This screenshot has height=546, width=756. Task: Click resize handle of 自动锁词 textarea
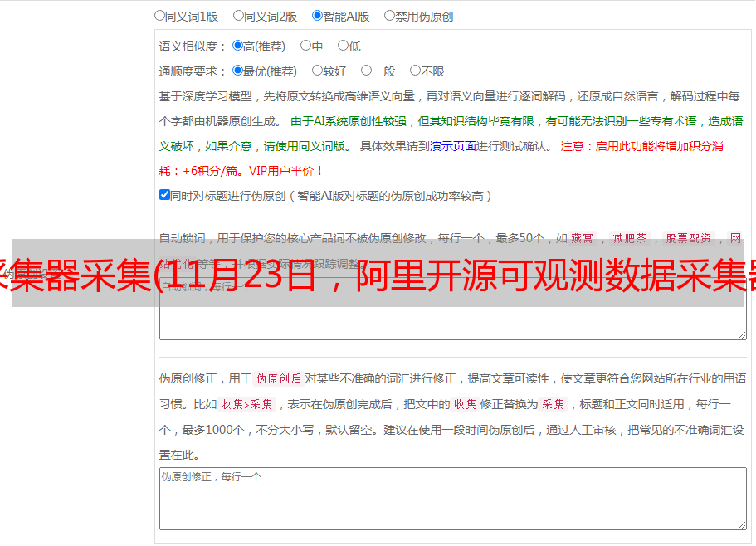tap(742, 335)
